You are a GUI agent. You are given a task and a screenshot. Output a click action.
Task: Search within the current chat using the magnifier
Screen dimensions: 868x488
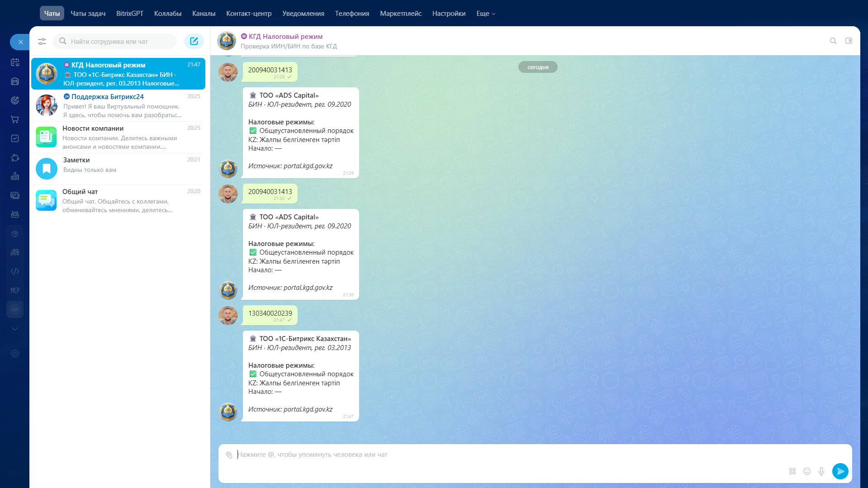coord(833,41)
